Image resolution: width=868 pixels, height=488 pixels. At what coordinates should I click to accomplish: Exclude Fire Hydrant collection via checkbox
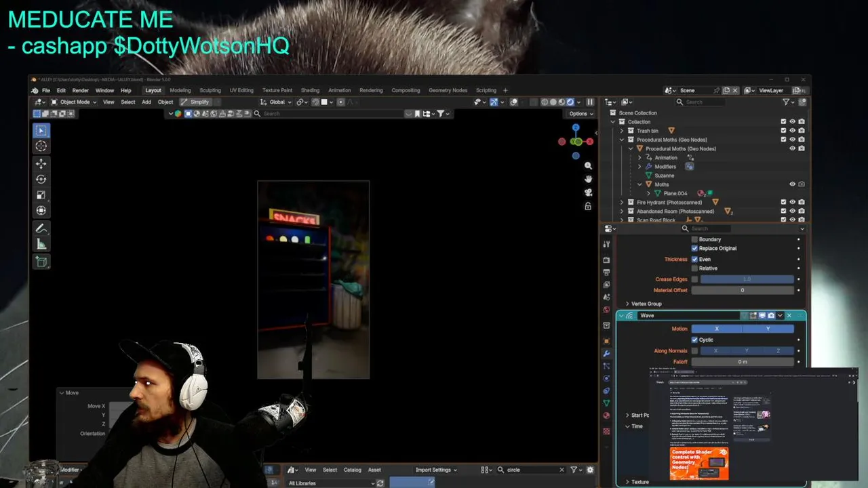click(x=783, y=202)
